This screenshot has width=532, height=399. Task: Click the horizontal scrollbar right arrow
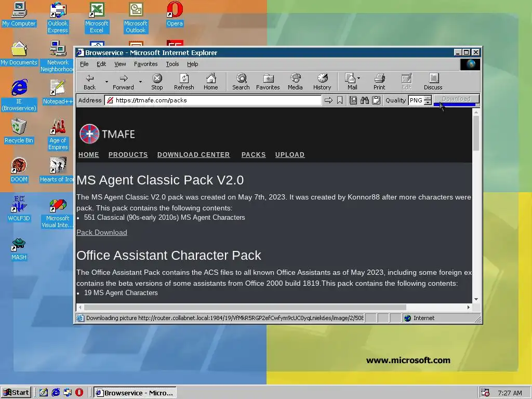click(x=469, y=308)
